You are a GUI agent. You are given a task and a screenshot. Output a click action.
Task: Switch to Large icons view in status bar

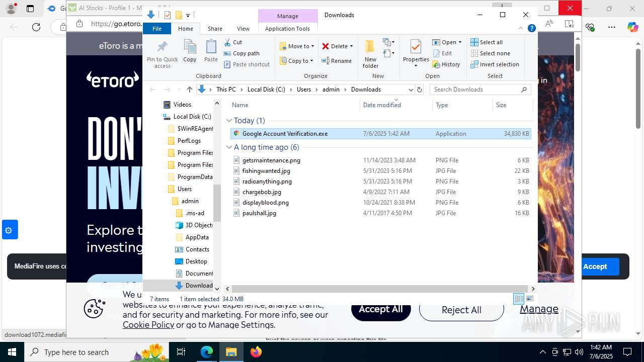point(529,299)
